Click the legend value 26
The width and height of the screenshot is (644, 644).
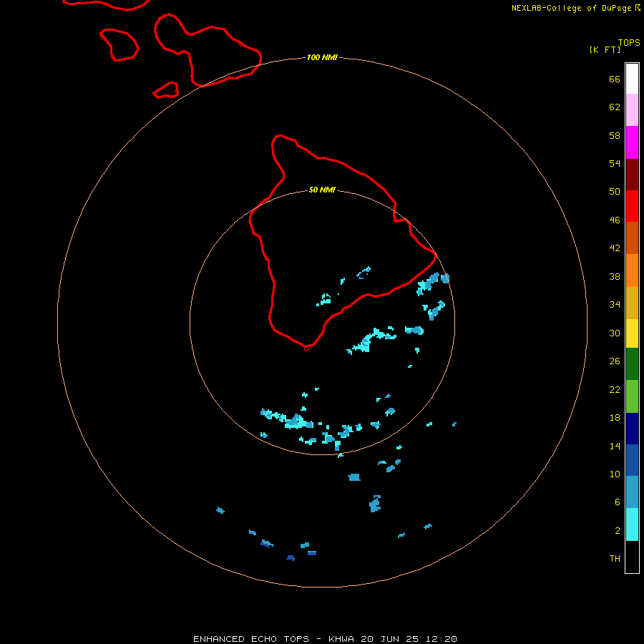click(615, 361)
